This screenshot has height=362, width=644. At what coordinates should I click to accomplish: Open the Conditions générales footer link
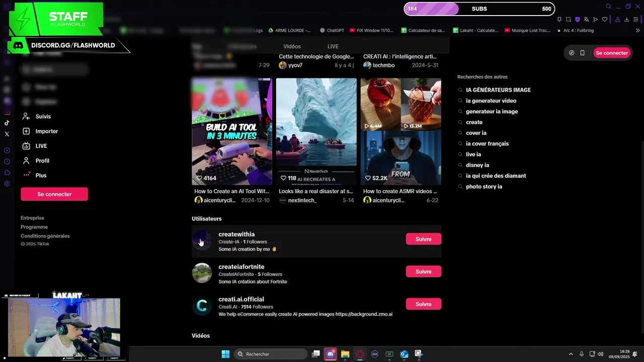pyautogui.click(x=45, y=236)
